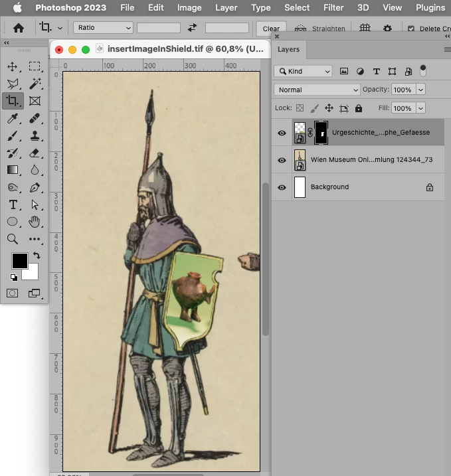Select the Magic Wand tool
Image resolution: width=451 pixels, height=476 pixels.
[x=35, y=84]
